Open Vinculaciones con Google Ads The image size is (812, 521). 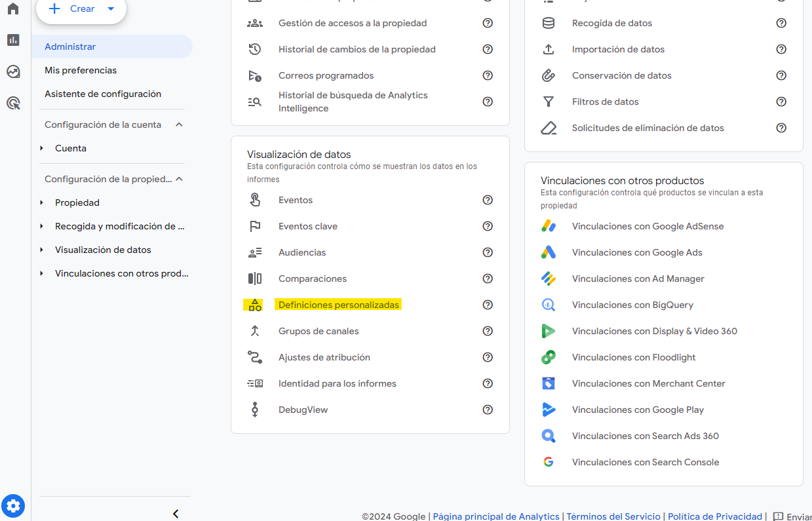(637, 252)
